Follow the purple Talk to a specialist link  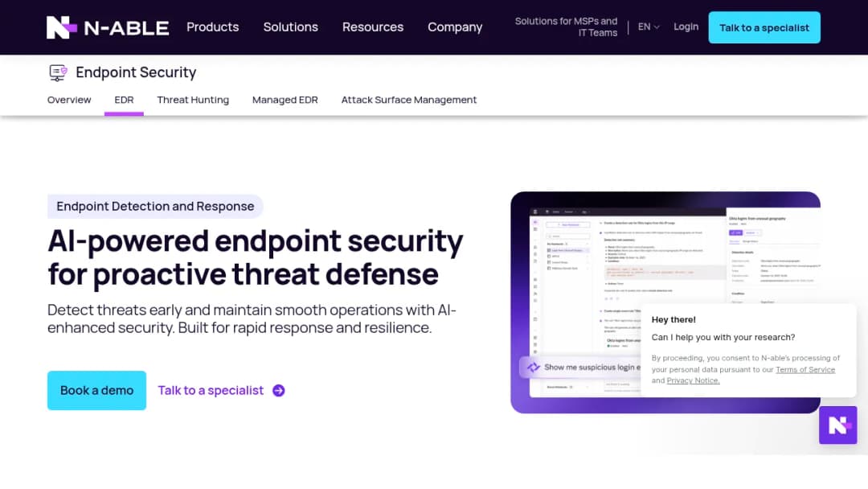(x=211, y=390)
